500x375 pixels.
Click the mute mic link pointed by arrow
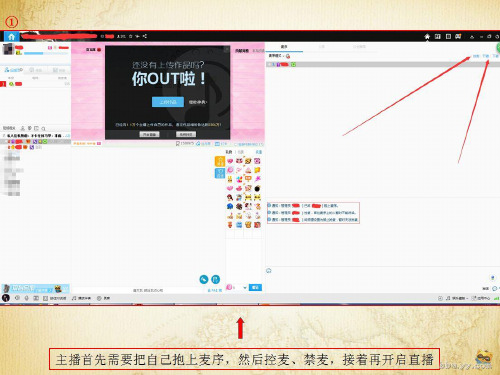[x=486, y=56]
